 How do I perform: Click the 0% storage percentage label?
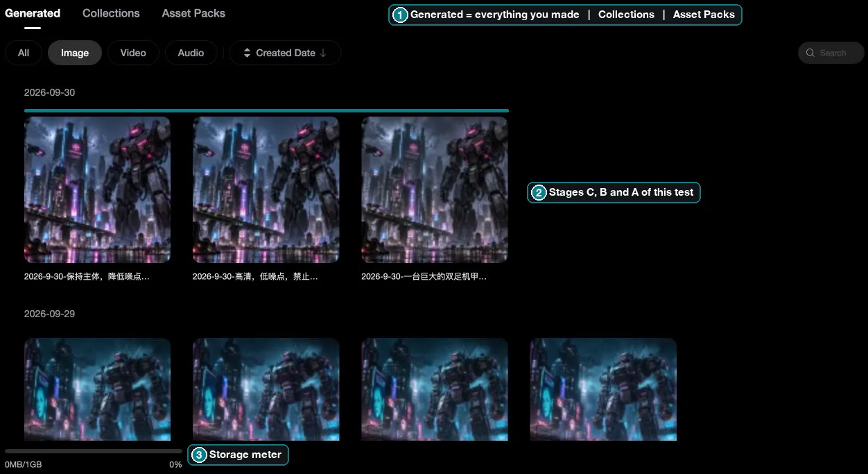point(175,464)
